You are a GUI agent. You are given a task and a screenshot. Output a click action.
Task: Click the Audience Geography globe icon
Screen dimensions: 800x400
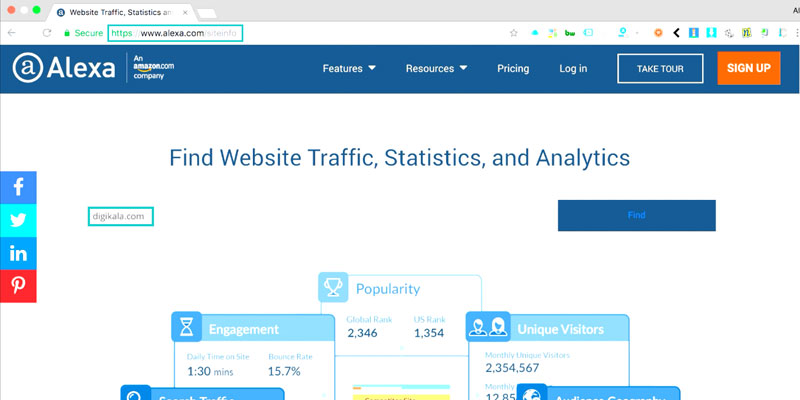[532, 393]
